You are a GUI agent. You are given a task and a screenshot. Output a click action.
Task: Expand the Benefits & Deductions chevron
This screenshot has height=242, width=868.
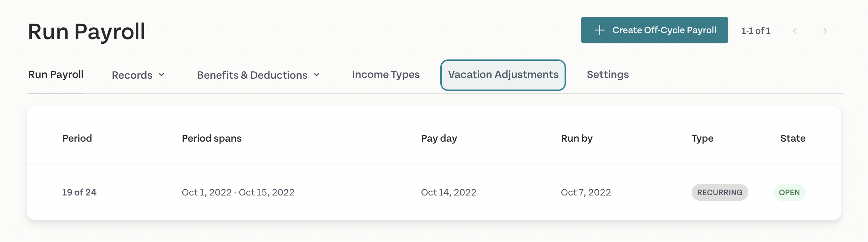(x=316, y=75)
